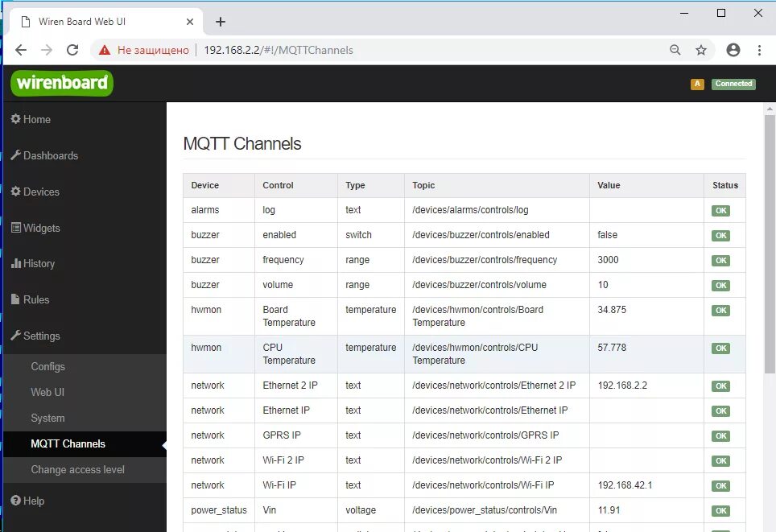Screen dimensions: 776x532
Task: Bookmark this page with the star icon
Action: [x=701, y=50]
